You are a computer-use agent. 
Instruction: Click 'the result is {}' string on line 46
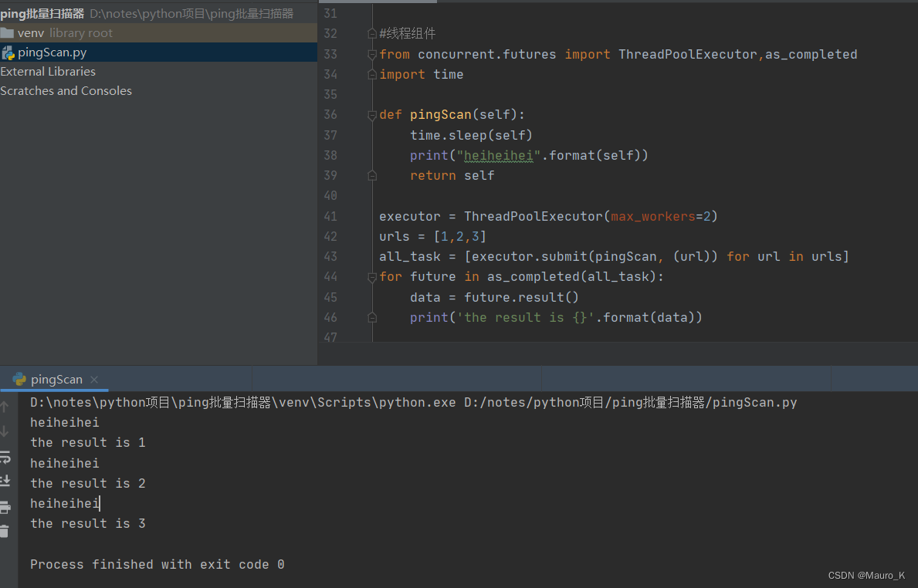click(525, 318)
